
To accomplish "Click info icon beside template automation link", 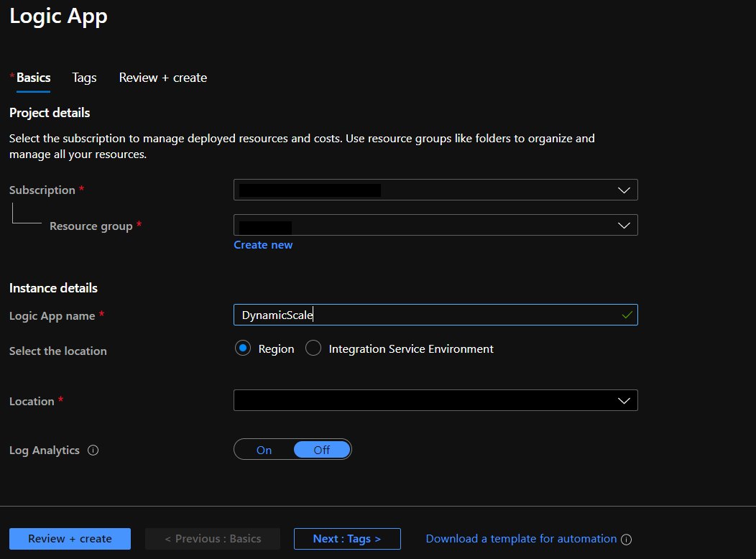I will point(627,540).
